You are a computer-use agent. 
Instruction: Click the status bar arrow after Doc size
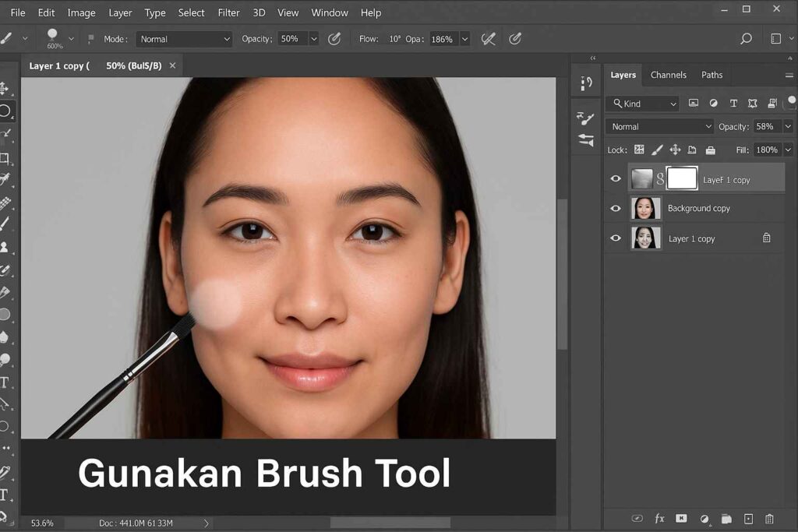click(x=206, y=523)
